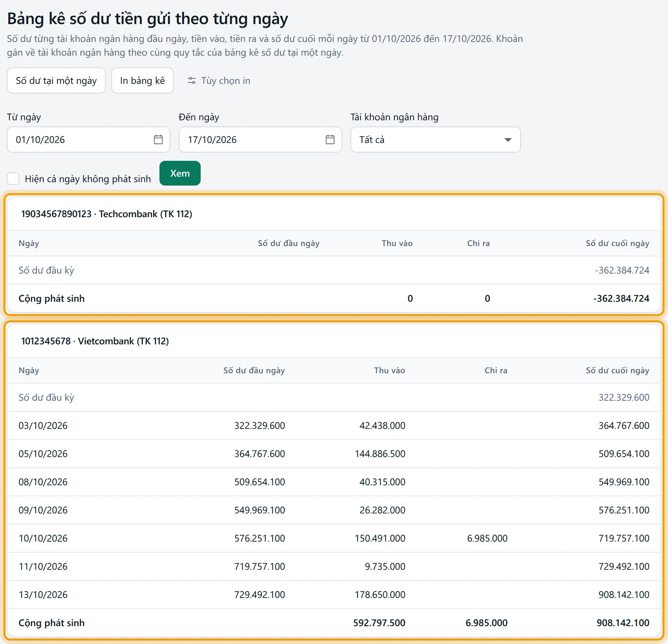Click Vietcombank opening balance 322.329.600 in Số dư đầu kỳ row
The height and width of the screenshot is (644, 668).
pyautogui.click(x=624, y=398)
